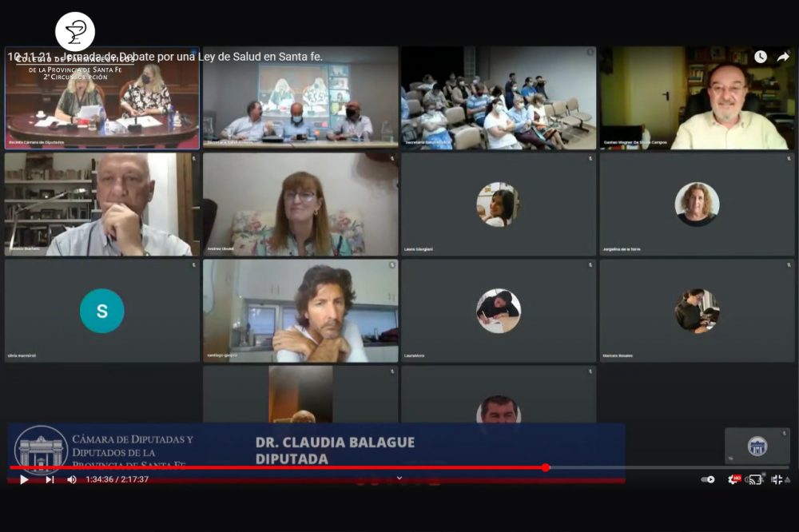Expand the small chevron above the control bar

[x=399, y=478]
